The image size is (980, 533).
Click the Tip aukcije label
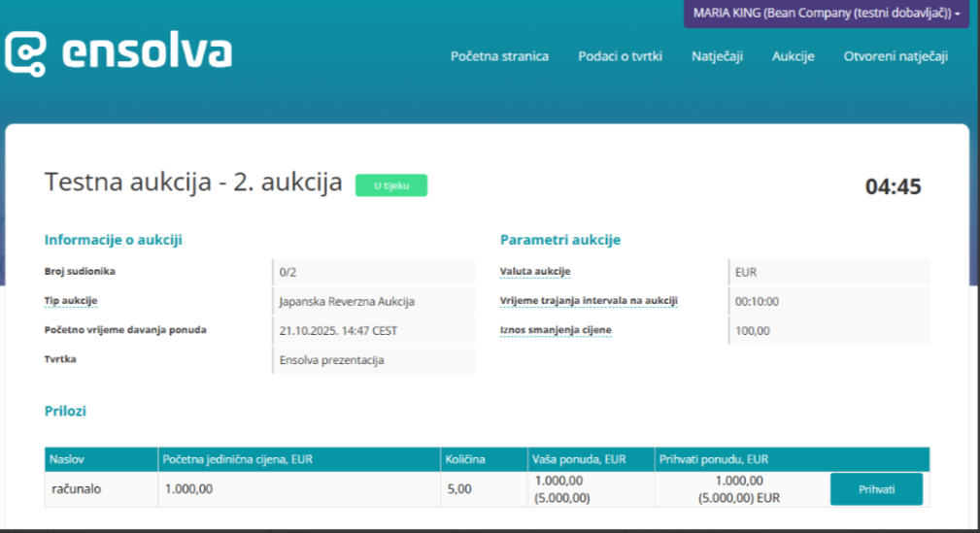[71, 301]
